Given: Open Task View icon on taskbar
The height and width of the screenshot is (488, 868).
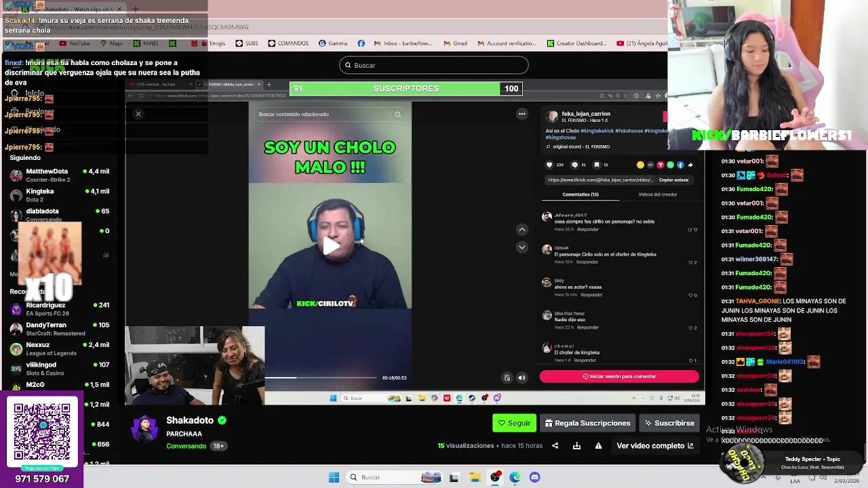Looking at the screenshot, I should (x=454, y=477).
